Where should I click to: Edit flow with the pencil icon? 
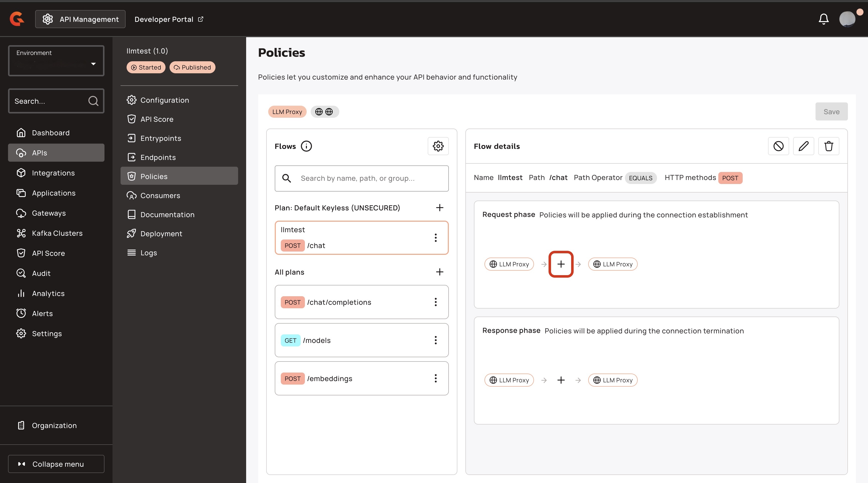pyautogui.click(x=803, y=146)
